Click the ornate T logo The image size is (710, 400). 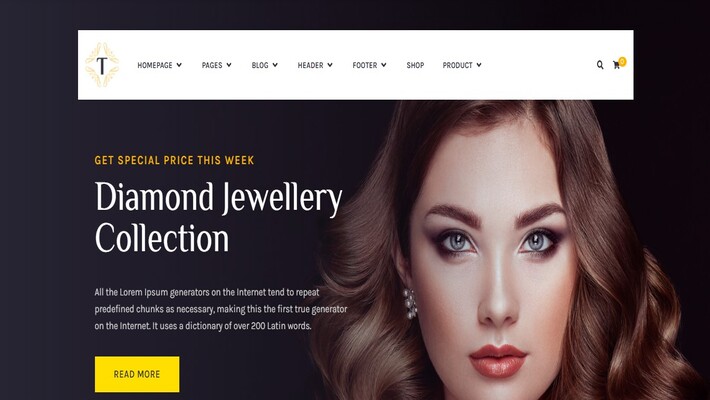click(102, 65)
